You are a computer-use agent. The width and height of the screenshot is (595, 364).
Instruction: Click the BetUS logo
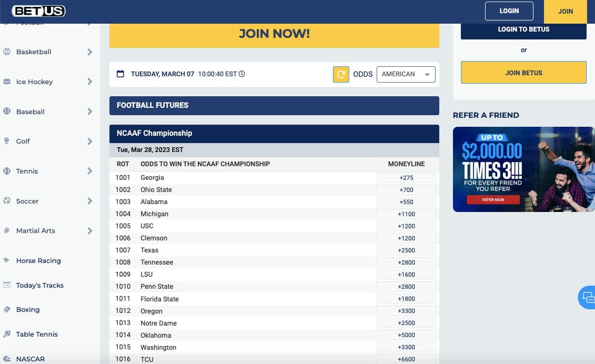pos(39,11)
